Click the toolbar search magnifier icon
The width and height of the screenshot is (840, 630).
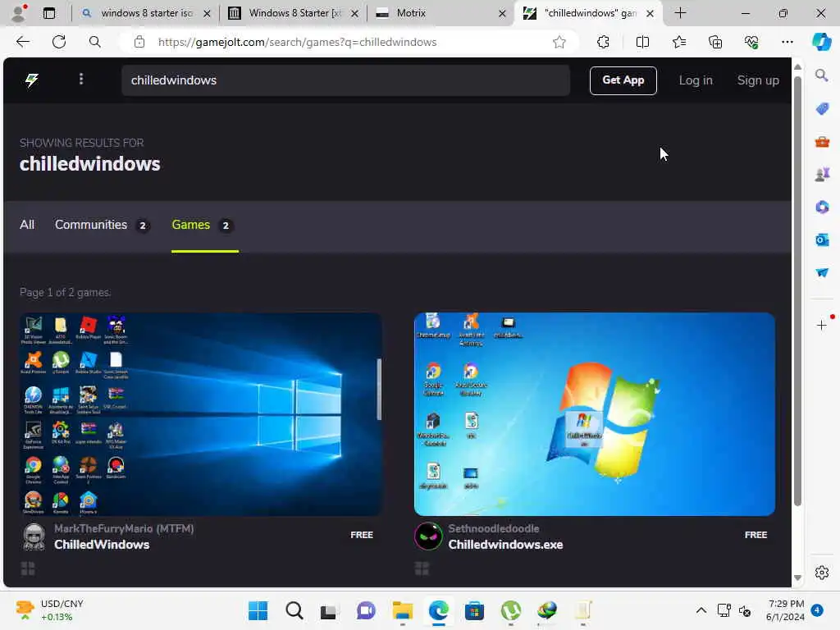coord(95,42)
